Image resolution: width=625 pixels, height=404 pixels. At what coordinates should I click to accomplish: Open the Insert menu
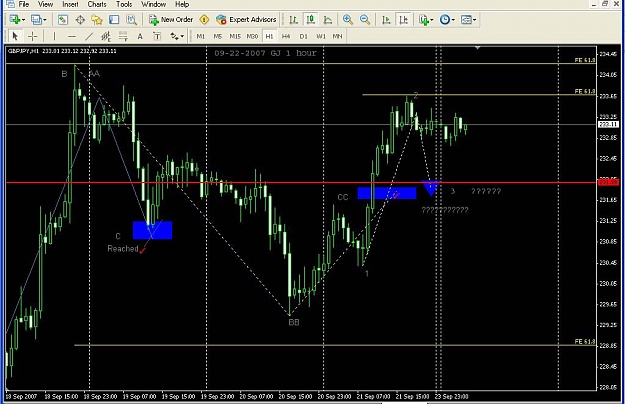point(70,4)
